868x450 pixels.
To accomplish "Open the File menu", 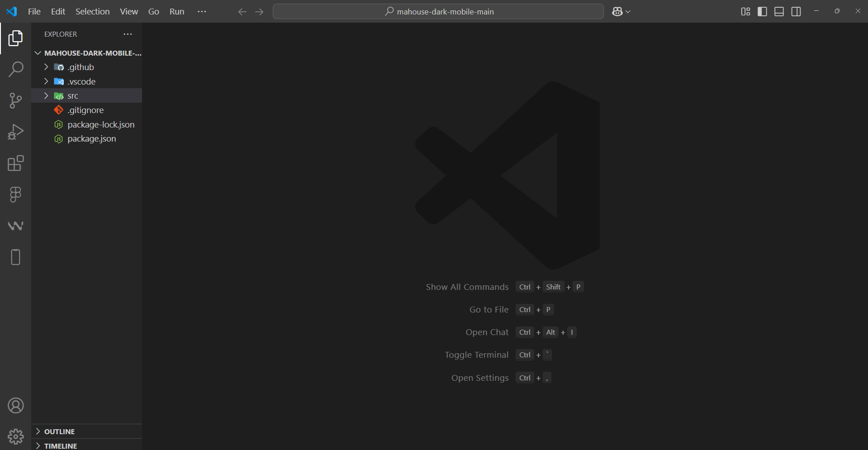I will tap(34, 12).
